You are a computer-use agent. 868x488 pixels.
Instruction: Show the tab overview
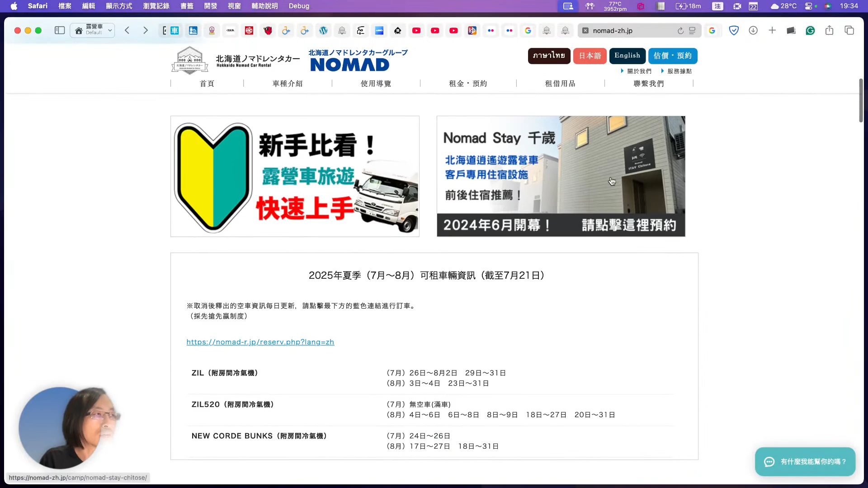click(849, 30)
